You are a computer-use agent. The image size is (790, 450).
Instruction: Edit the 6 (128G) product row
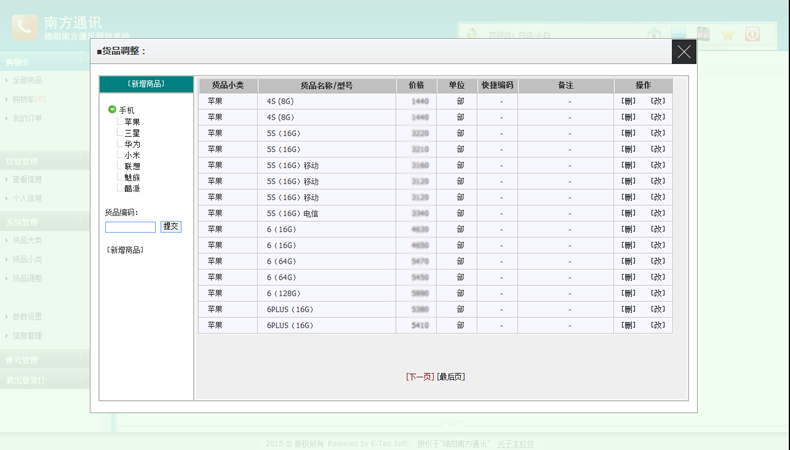click(x=657, y=293)
